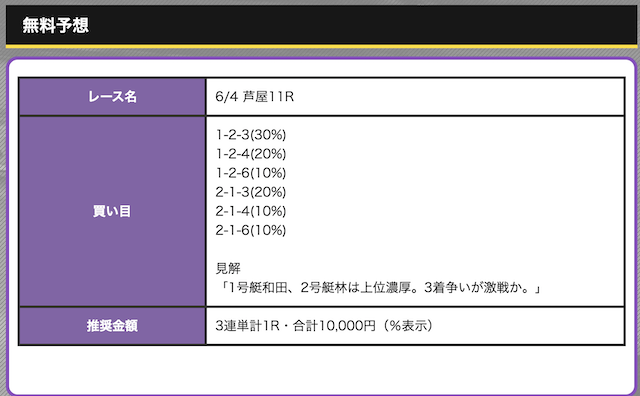The height and width of the screenshot is (396, 640).
Task: Select the レース名 header cell
Action: click(112, 97)
